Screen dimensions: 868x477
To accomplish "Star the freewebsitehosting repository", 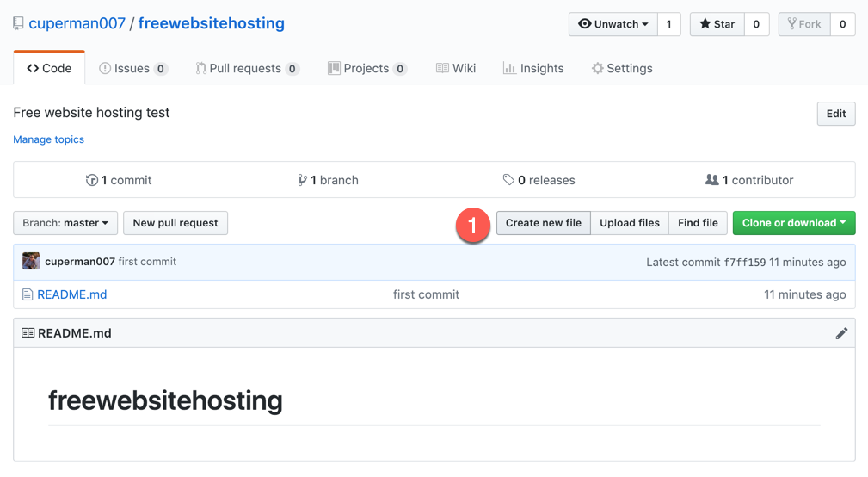I will (x=717, y=24).
